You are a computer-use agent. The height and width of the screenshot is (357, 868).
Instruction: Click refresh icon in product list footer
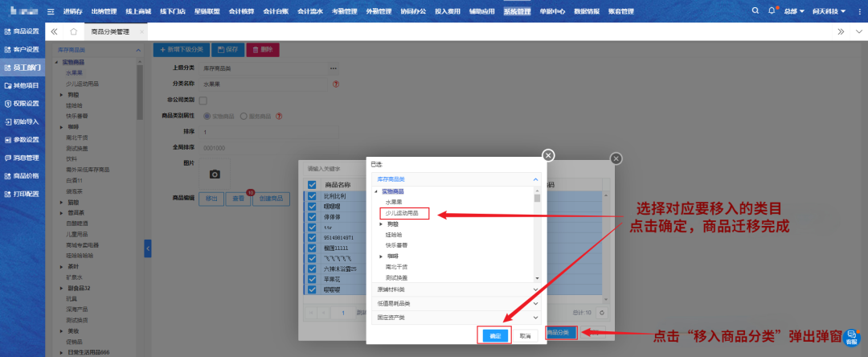[x=601, y=312]
